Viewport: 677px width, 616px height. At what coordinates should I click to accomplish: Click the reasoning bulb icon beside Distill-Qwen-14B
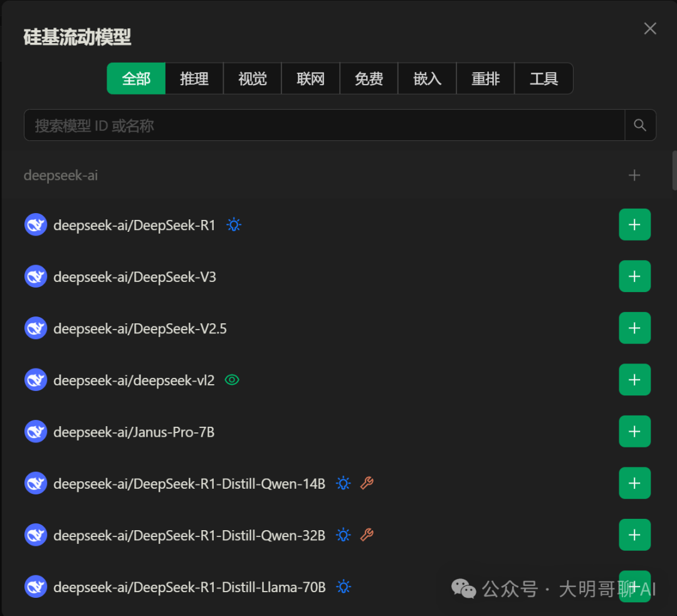344,483
